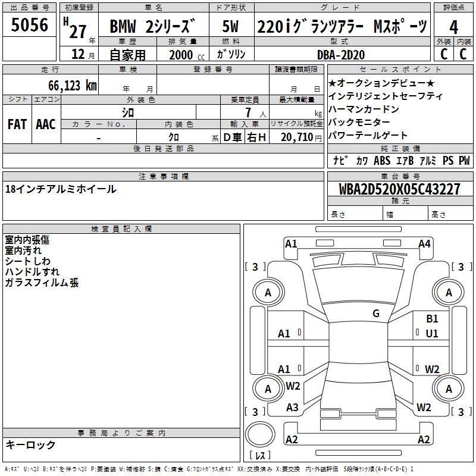Screen dimensions: 476x476
Task: Click the 18インチアルミホイール note
Action: pos(61,189)
